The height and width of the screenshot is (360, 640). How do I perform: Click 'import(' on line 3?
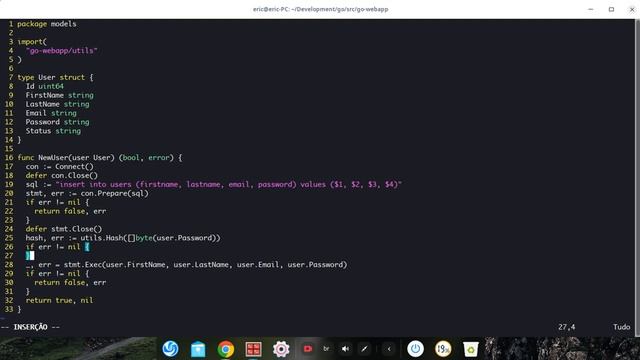(32, 42)
